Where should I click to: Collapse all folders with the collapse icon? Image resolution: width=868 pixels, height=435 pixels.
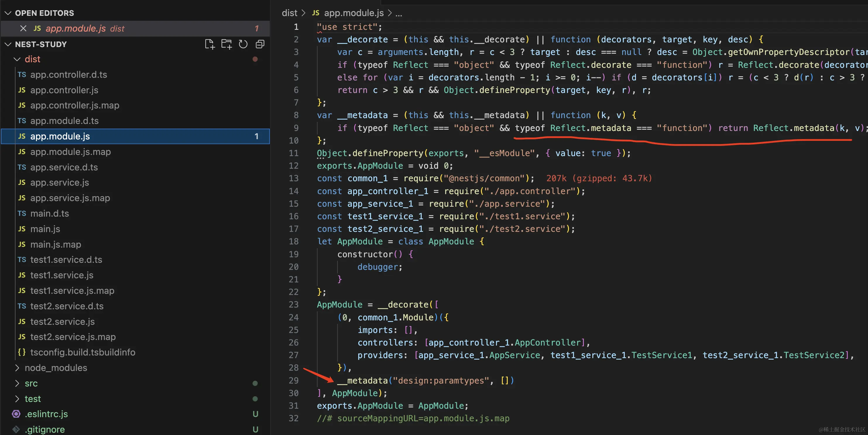(x=260, y=44)
